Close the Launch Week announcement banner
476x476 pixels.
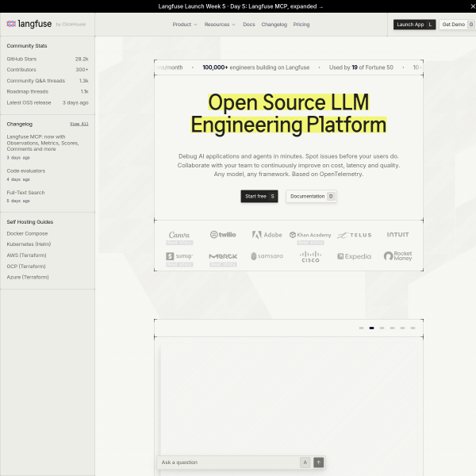pyautogui.click(x=472, y=6)
